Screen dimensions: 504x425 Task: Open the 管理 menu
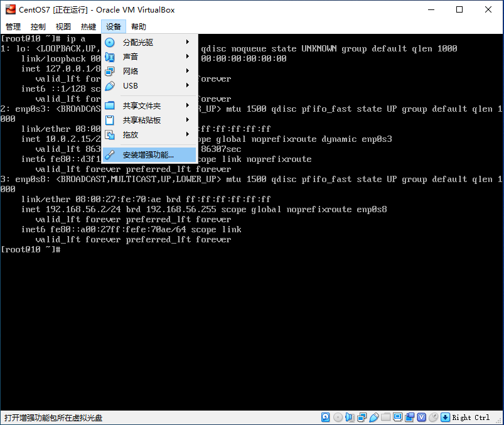tap(13, 27)
